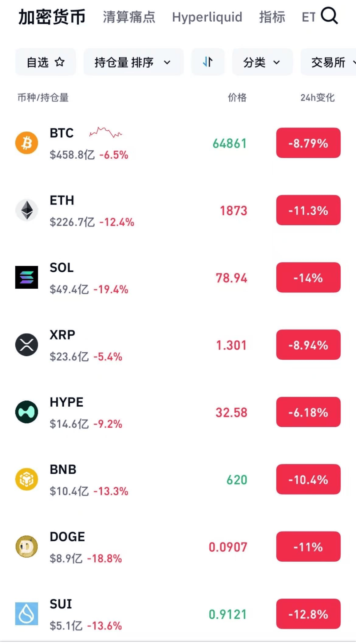Toggle sort direction arrows button

[208, 62]
